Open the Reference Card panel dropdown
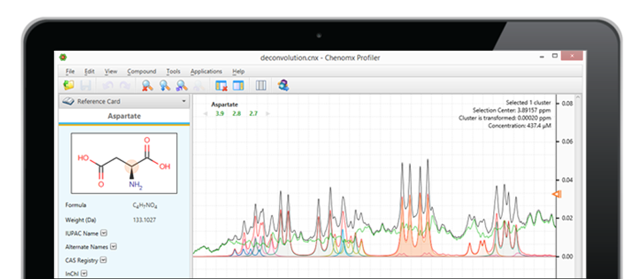Image resolution: width=644 pixels, height=279 pixels. 184,101
